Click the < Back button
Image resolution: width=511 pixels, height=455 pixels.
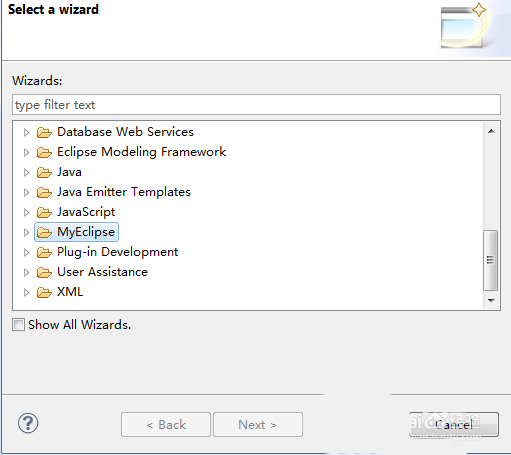166,424
